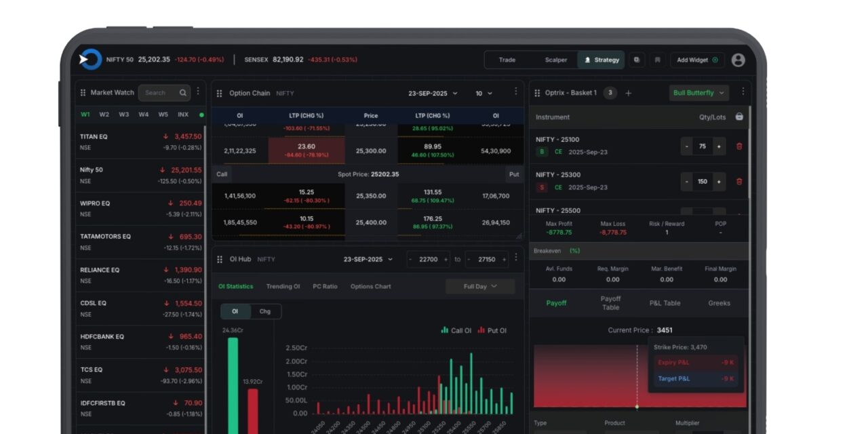Click the bookmark icon in top bar

(x=656, y=60)
